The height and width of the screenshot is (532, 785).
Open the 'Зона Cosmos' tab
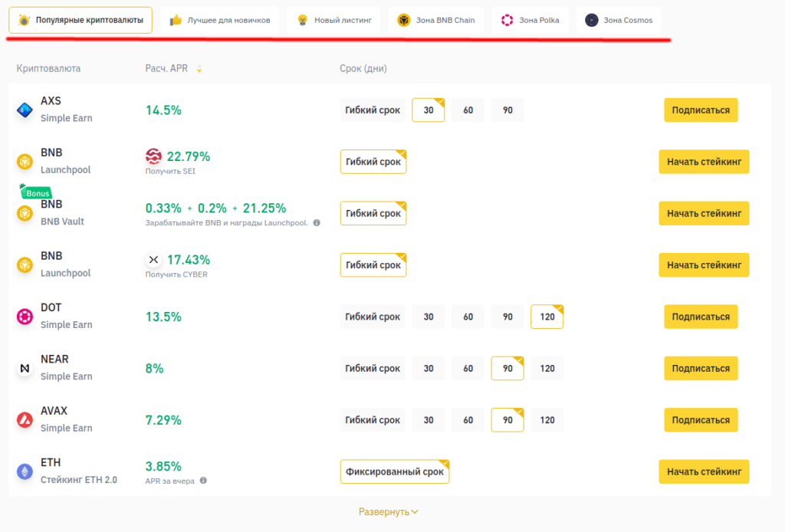(x=619, y=20)
